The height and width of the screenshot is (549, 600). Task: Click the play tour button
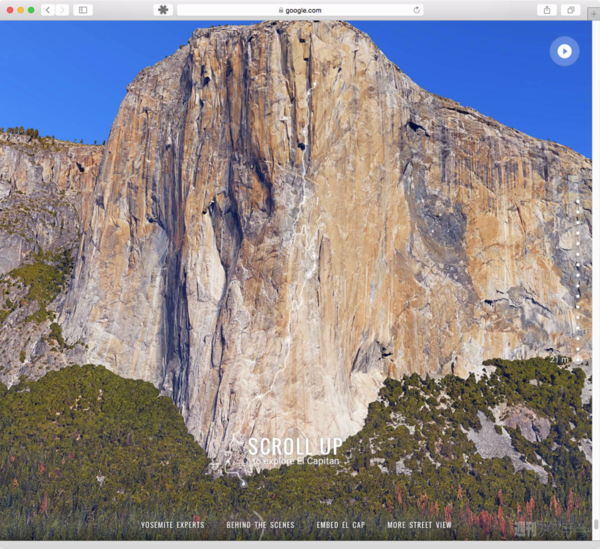[x=564, y=51]
